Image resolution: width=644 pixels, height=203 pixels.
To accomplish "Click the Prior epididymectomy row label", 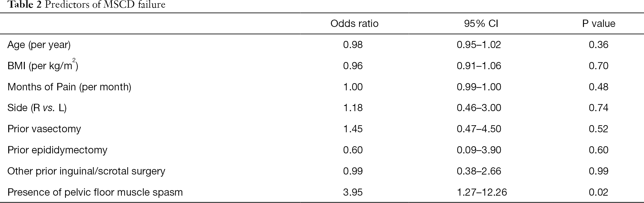I will point(57,150).
